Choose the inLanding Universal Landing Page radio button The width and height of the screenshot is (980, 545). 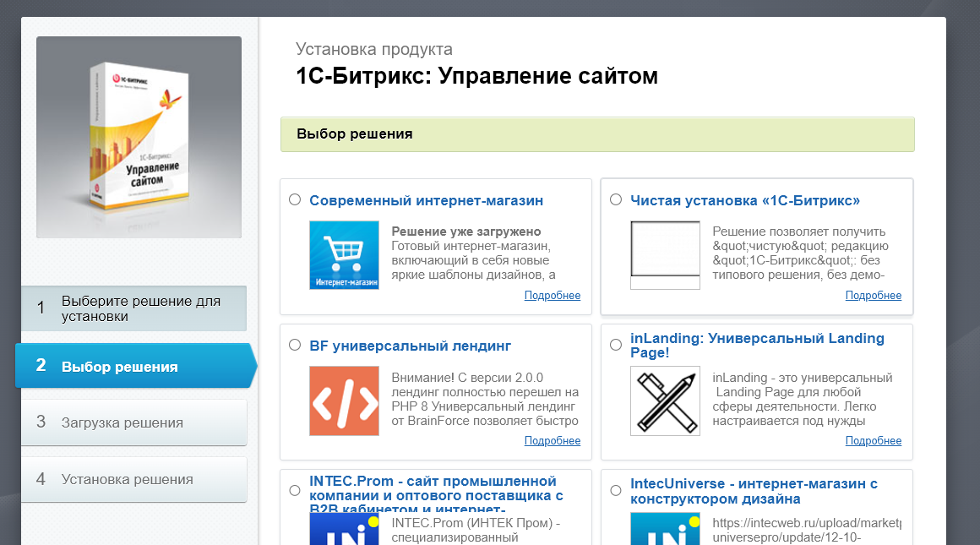616,345
